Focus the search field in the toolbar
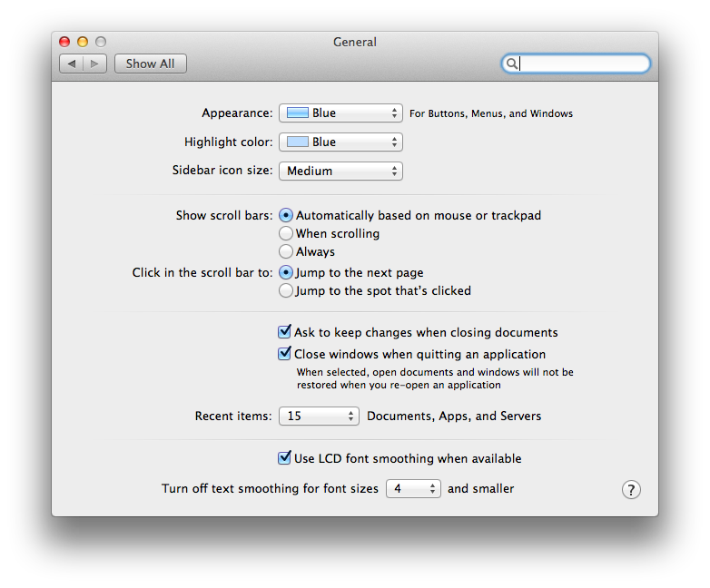This screenshot has width=710, height=588. coord(576,64)
